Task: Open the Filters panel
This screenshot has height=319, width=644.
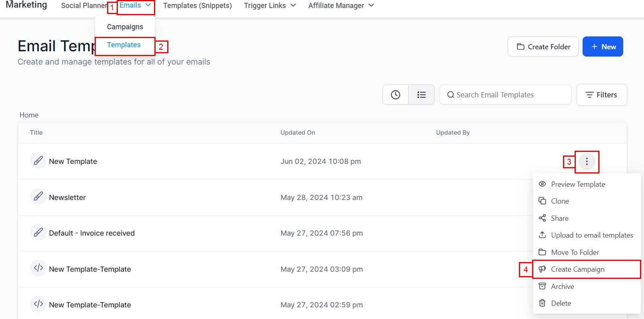Action: point(601,95)
